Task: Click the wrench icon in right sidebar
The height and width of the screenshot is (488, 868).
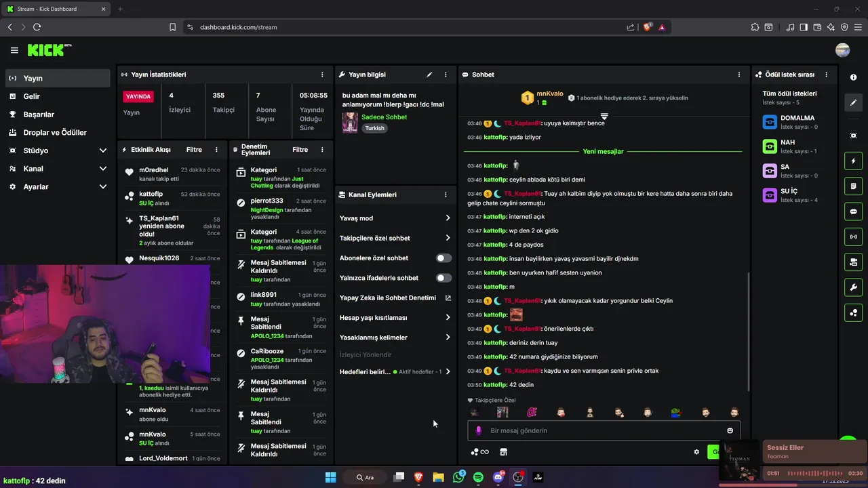Action: (853, 287)
